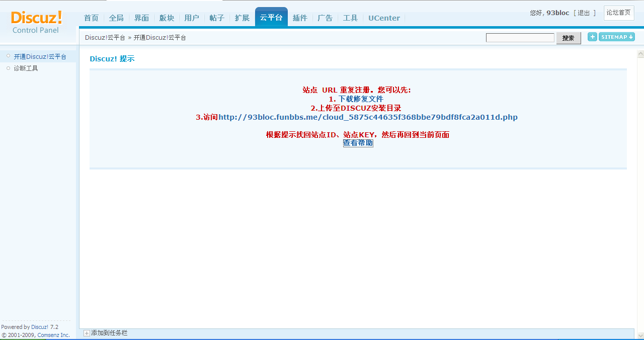Click the username 93bloc
Screen dimensions: 644x340
point(557,13)
